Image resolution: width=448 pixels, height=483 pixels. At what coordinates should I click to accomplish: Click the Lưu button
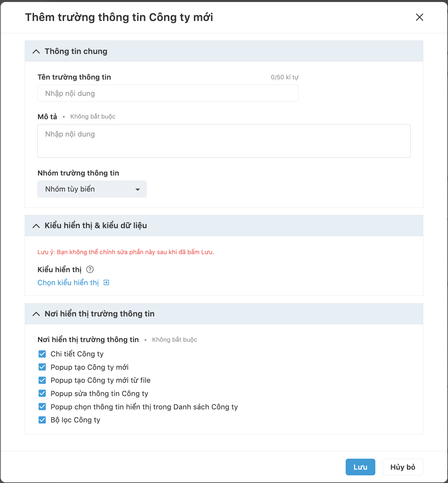360,467
